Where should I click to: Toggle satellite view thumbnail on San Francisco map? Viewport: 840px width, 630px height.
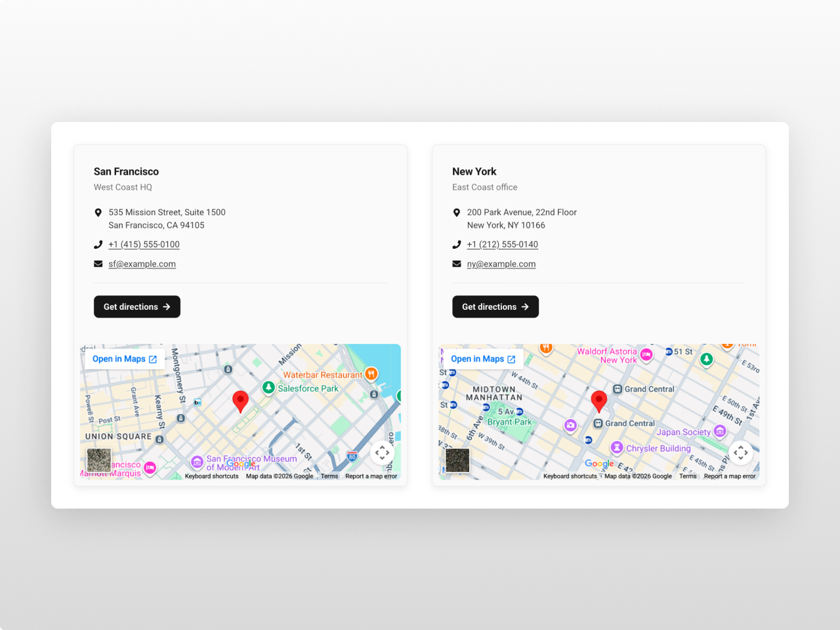pyautogui.click(x=99, y=460)
